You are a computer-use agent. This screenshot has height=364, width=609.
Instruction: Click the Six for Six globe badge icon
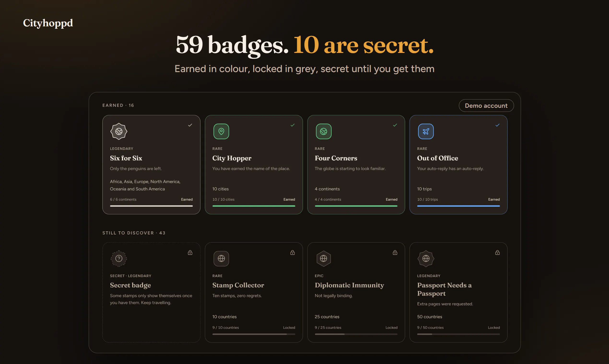[119, 131]
